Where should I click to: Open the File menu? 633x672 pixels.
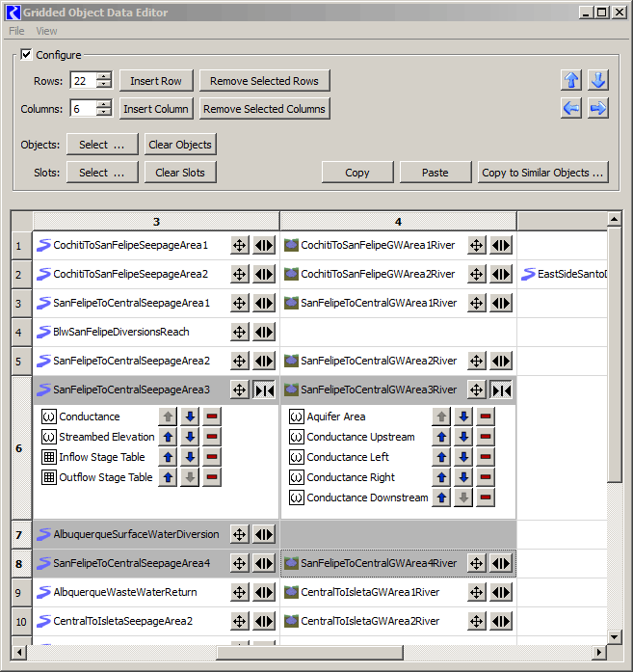pos(16,31)
